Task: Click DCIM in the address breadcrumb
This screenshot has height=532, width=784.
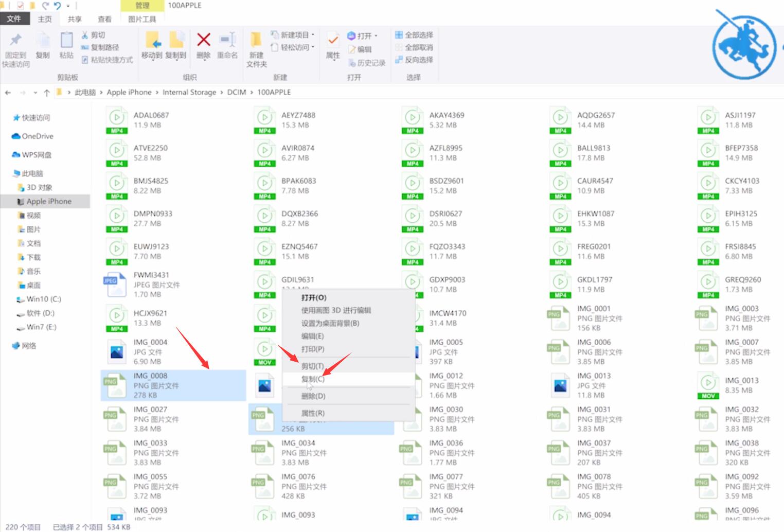Action: pyautogui.click(x=237, y=92)
